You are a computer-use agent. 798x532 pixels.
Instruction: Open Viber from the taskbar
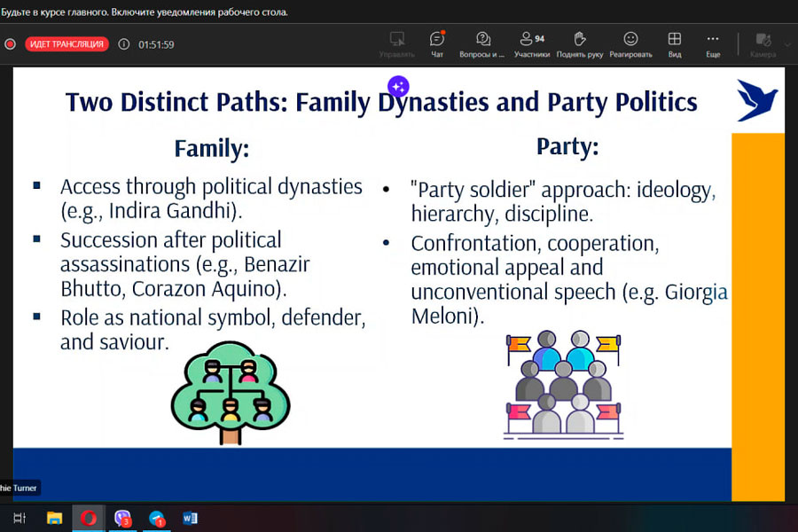tap(122, 518)
